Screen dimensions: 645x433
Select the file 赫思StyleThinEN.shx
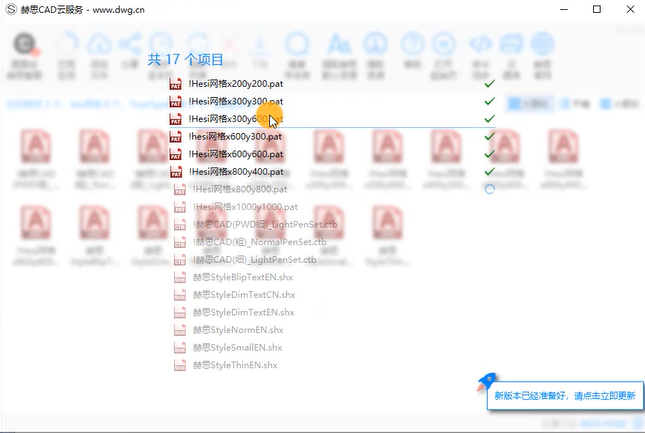(235, 365)
